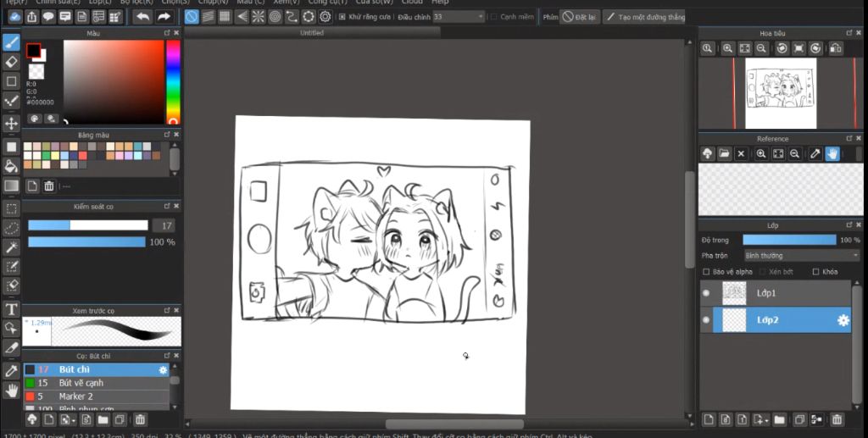Click the Độ trong opacity slider

(789, 240)
